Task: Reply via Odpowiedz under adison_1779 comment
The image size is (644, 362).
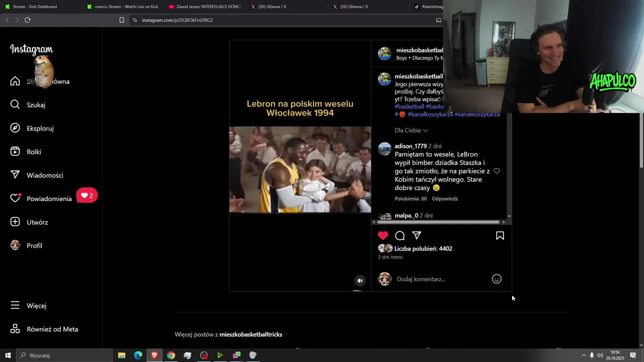Action: (x=445, y=199)
